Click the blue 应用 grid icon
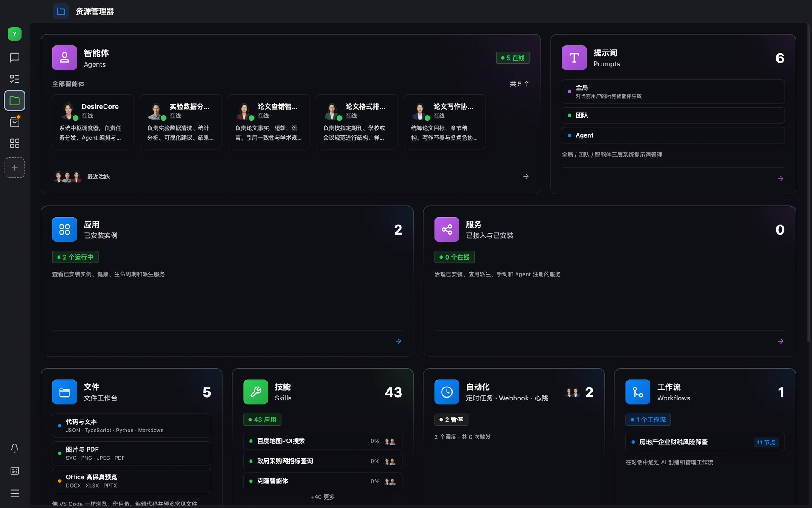The height and width of the screenshot is (508, 812). click(64, 229)
